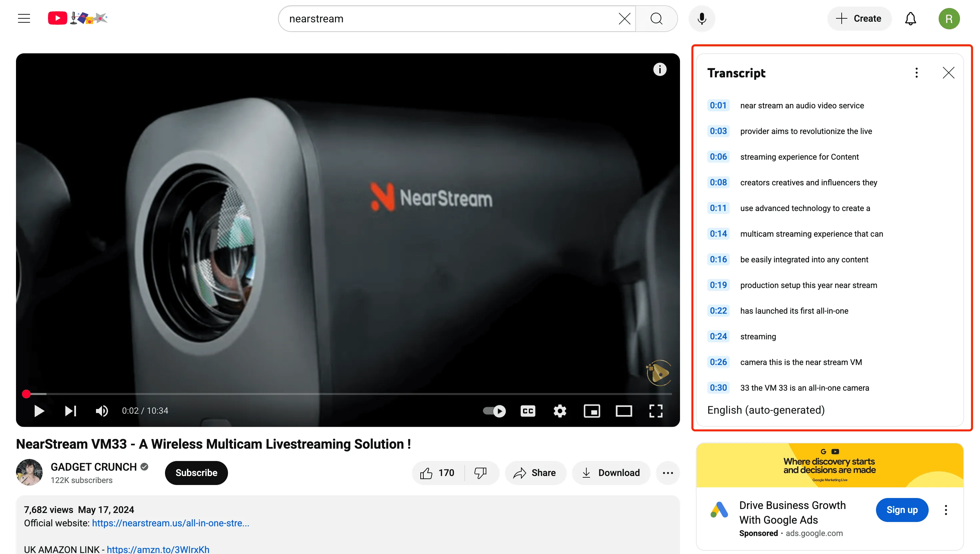Click the magnifier search button
The height and width of the screenshot is (554, 980).
click(656, 19)
